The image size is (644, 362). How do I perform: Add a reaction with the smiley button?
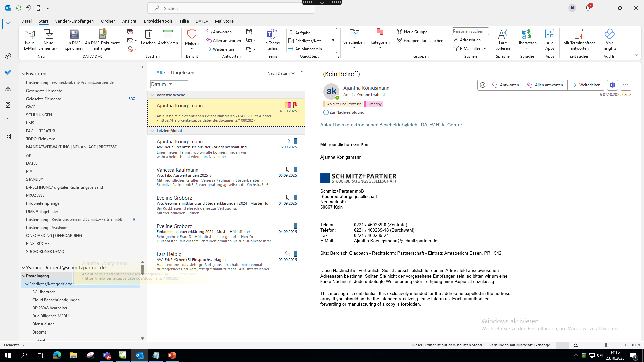tap(483, 85)
